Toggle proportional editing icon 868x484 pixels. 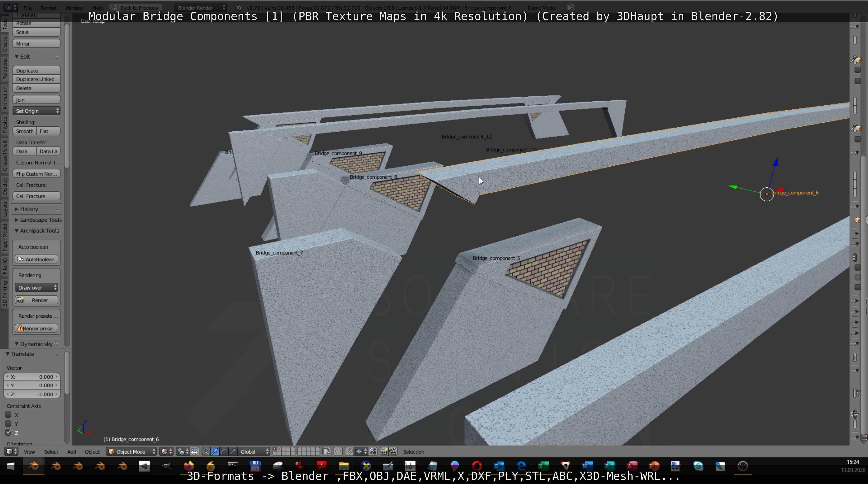338,452
